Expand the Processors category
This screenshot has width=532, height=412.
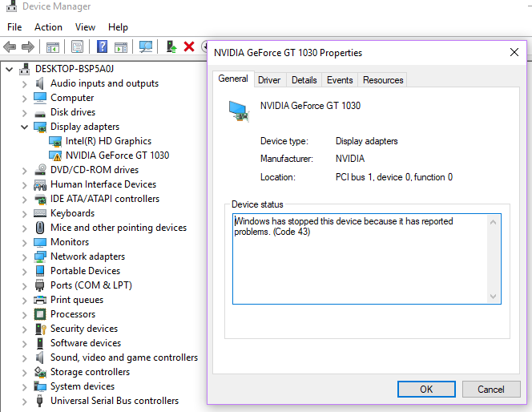click(x=24, y=315)
